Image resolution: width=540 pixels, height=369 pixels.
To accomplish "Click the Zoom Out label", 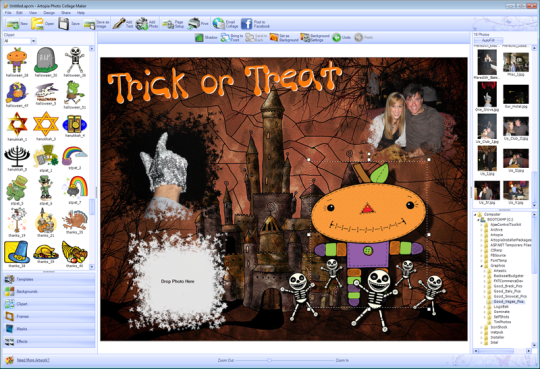I will (226, 360).
